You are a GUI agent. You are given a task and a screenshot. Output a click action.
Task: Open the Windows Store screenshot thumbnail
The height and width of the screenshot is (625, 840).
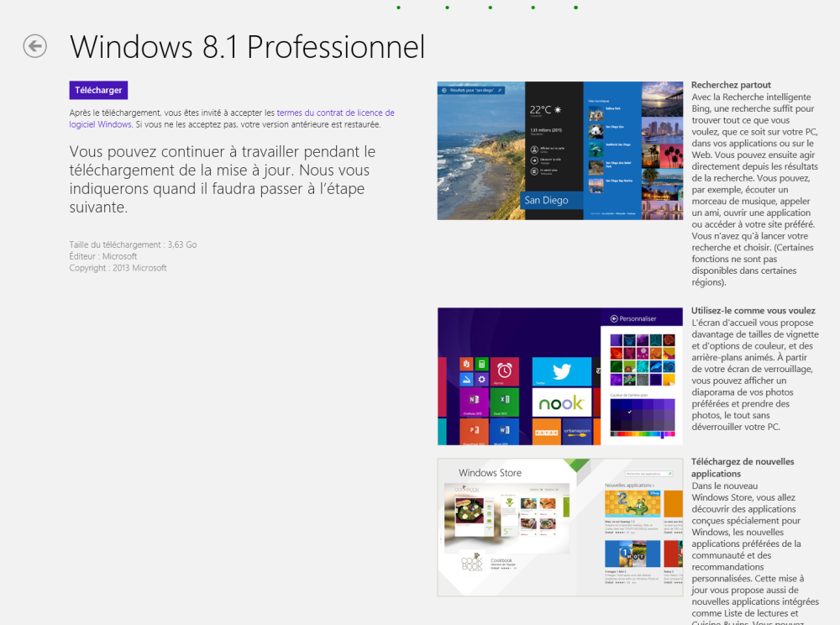tap(559, 527)
